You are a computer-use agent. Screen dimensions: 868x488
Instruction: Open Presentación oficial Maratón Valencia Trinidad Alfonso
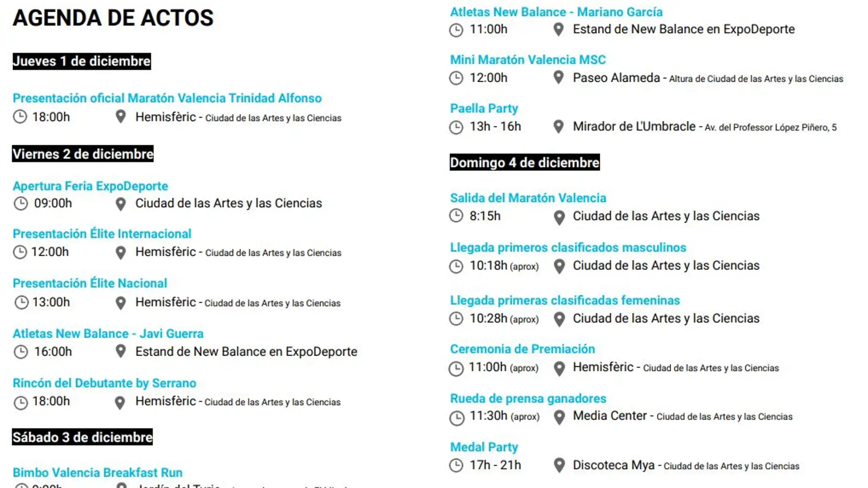click(167, 98)
